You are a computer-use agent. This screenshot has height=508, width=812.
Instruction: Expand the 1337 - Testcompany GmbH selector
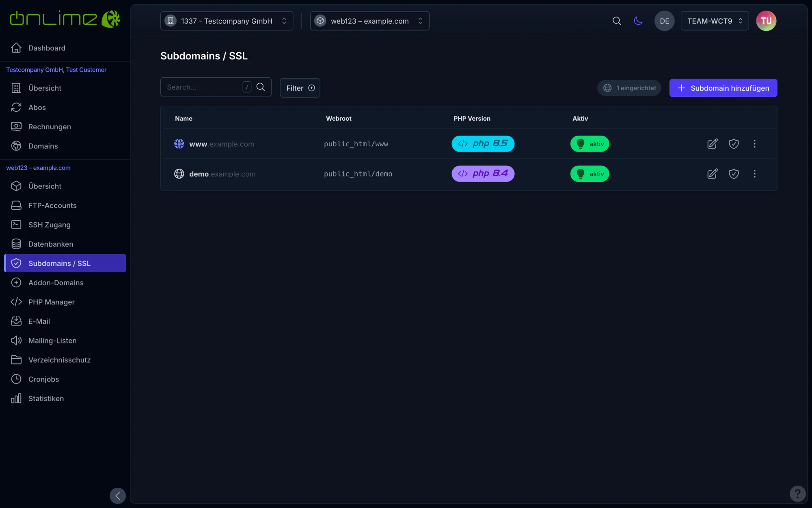227,21
